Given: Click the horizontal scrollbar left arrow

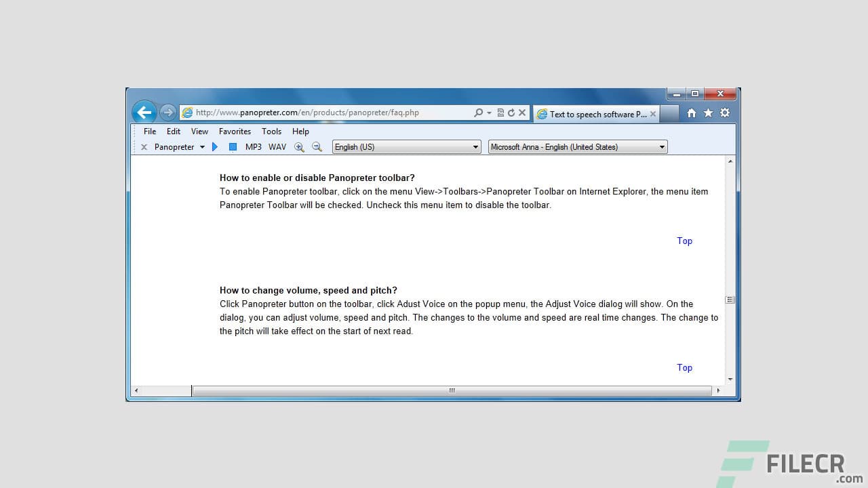Looking at the screenshot, I should (136, 390).
